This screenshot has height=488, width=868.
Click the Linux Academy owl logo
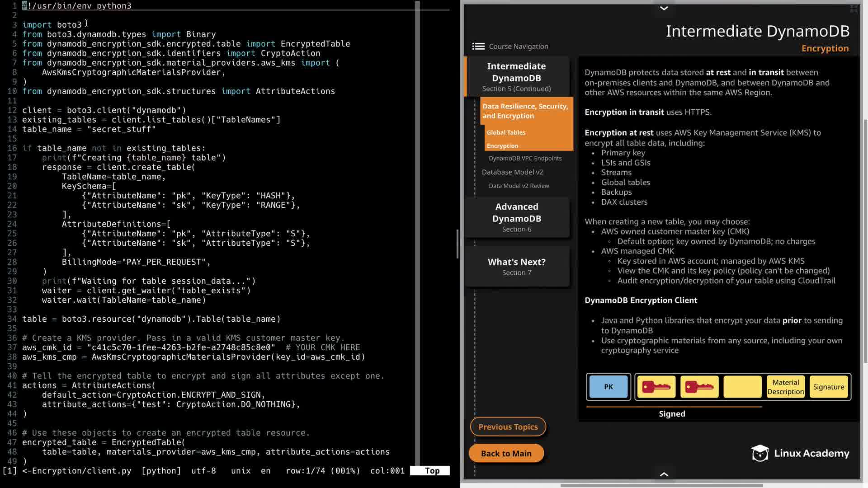[x=759, y=453]
